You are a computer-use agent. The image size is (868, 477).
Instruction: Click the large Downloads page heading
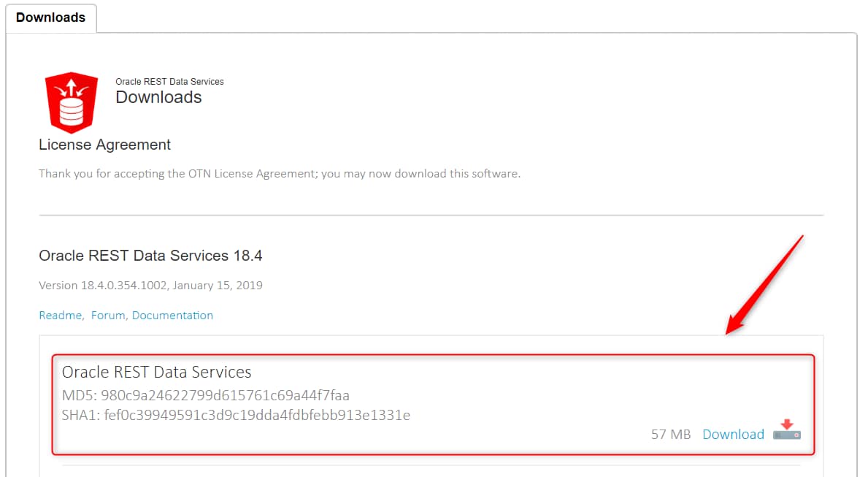coord(158,97)
